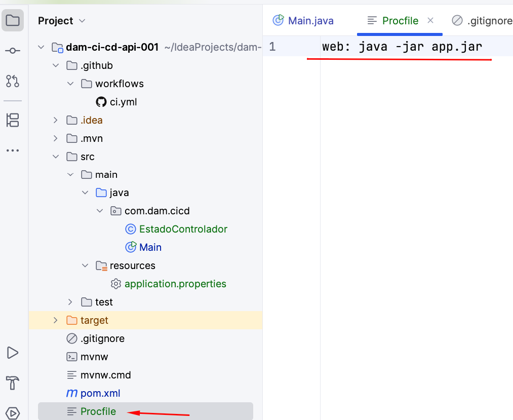The image size is (513, 420).
Task: Open the Commit tool window icon
Action: tap(13, 51)
